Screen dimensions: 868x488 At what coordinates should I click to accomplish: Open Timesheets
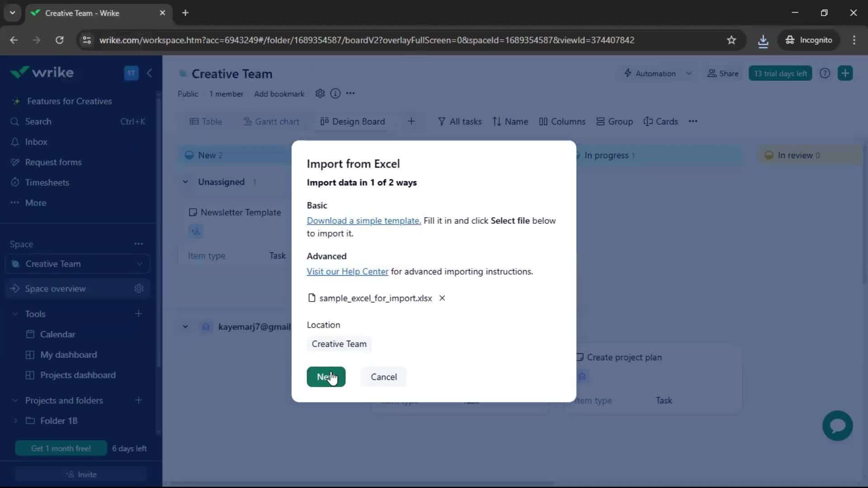pos(47,183)
